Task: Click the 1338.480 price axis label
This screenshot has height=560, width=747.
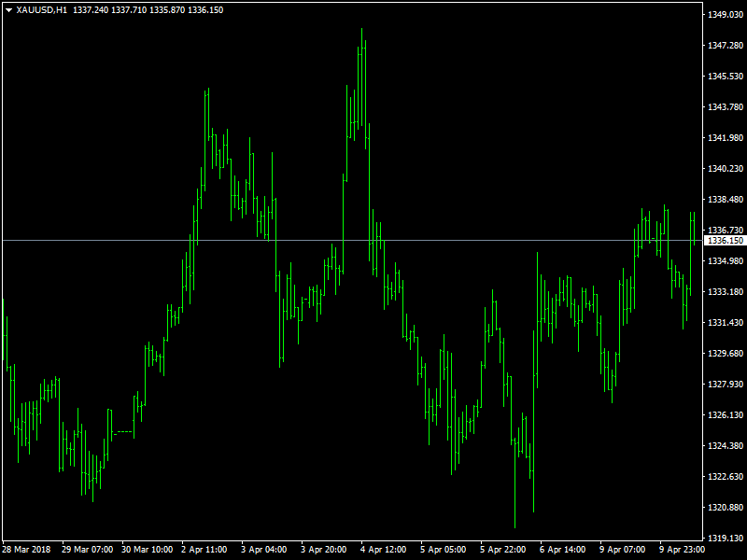Action: [726, 200]
